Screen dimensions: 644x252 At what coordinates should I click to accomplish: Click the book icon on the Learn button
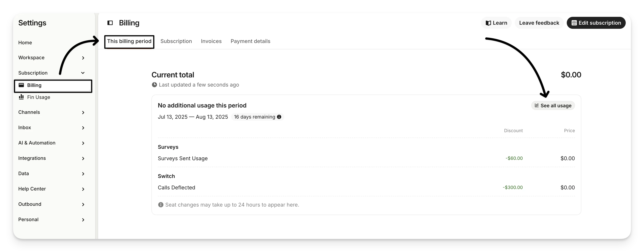[488, 23]
